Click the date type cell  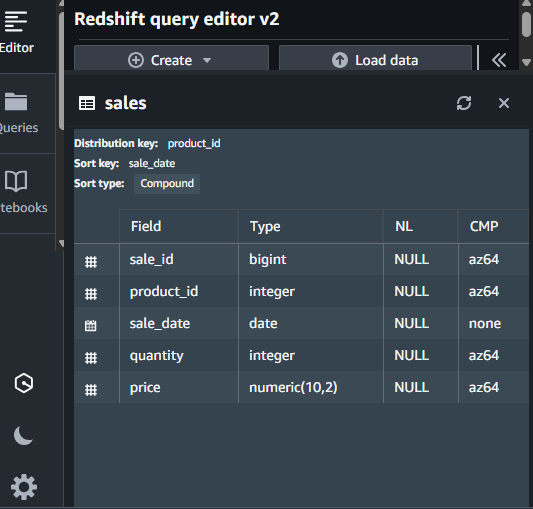(x=311, y=323)
